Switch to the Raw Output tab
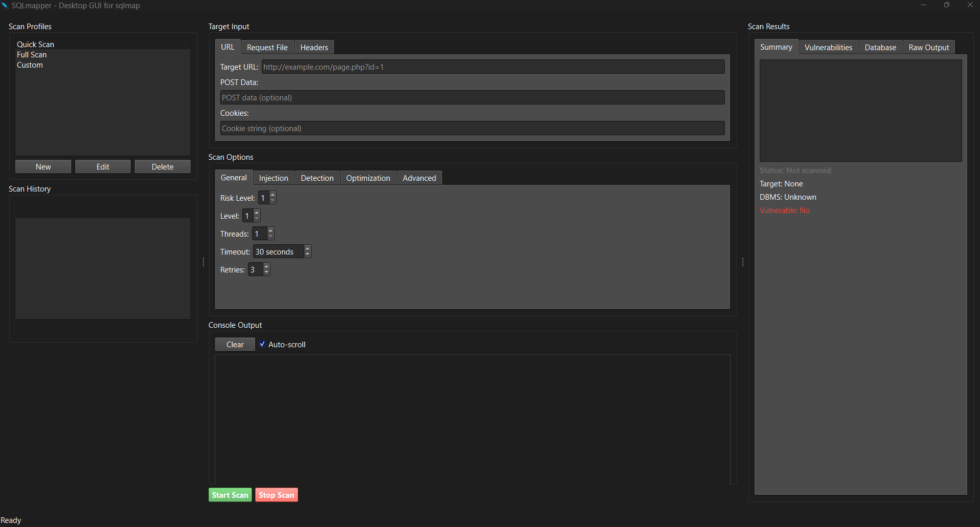Viewport: 980px width, 527px height. pos(928,47)
